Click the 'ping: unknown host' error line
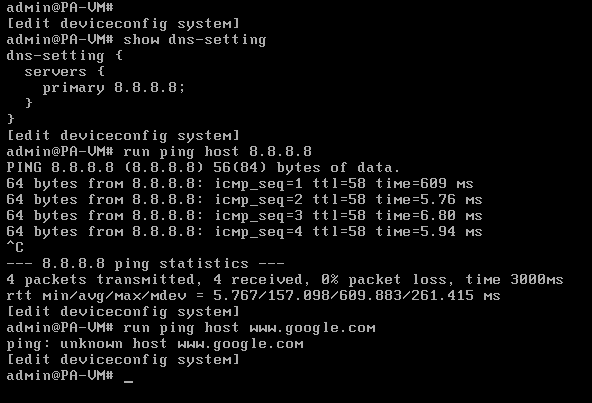592x403 pixels. pyautogui.click(x=155, y=344)
